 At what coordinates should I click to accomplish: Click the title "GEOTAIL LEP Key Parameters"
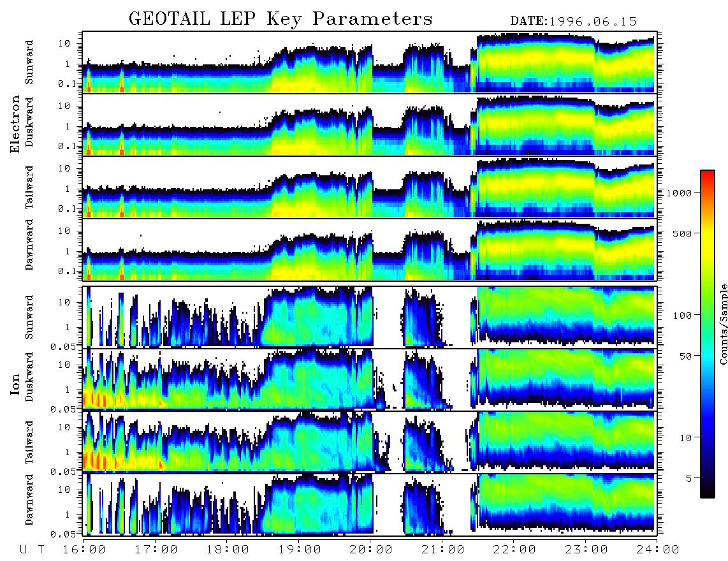click(280, 19)
